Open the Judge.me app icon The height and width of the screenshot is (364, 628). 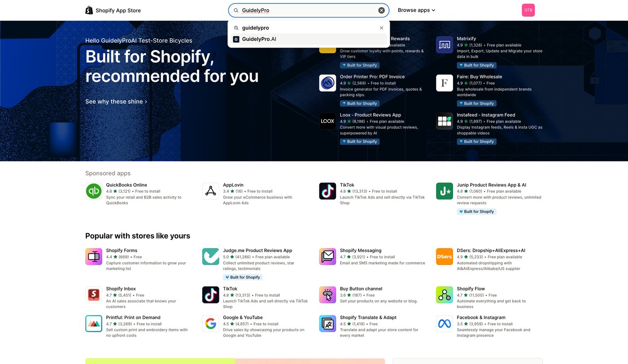click(x=211, y=256)
